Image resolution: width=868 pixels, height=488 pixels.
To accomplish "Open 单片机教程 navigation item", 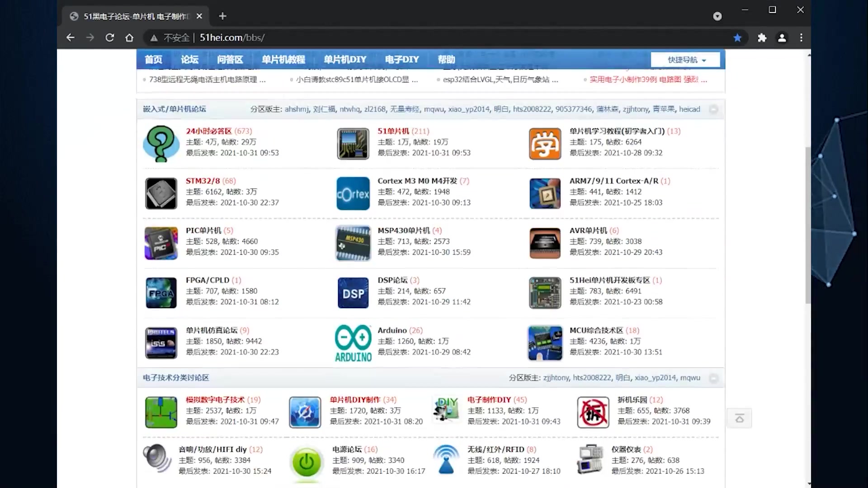I will pos(283,60).
